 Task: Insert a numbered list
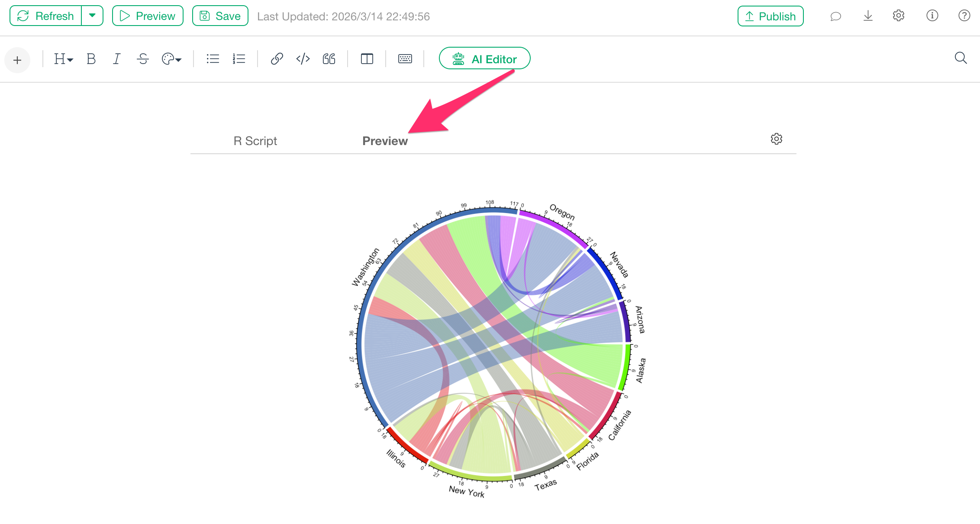[x=239, y=59]
